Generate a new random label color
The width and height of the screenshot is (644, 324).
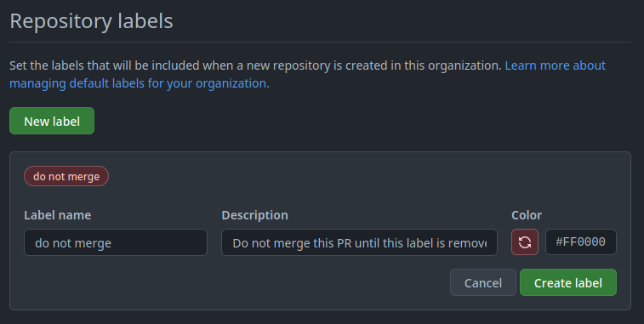[525, 242]
